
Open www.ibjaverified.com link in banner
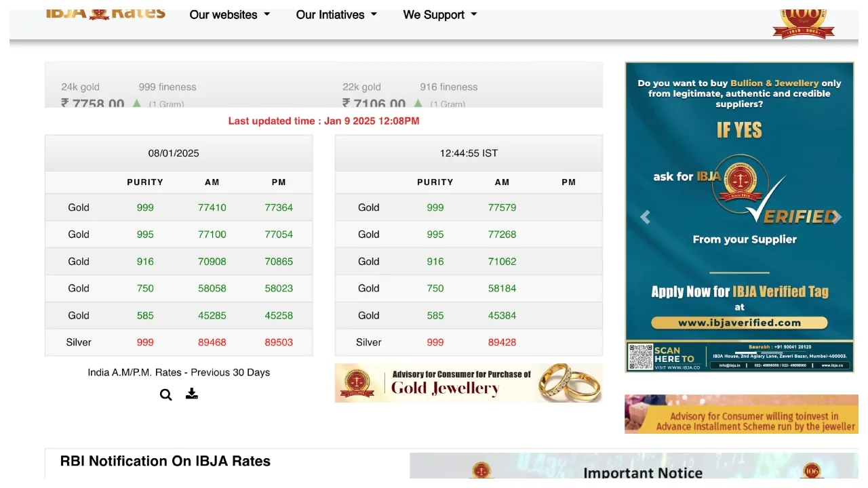click(739, 323)
